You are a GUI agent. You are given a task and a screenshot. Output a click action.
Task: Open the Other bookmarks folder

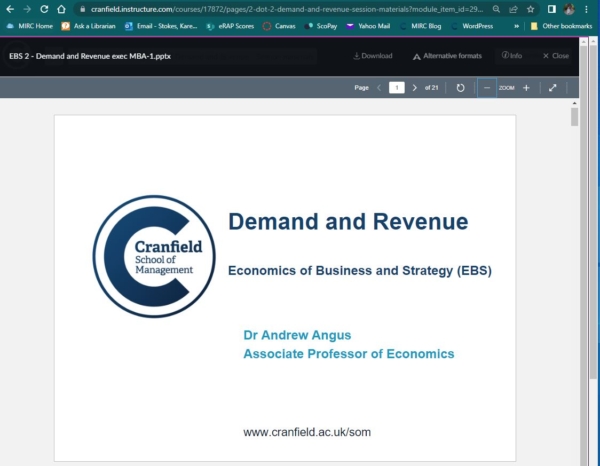(561, 26)
